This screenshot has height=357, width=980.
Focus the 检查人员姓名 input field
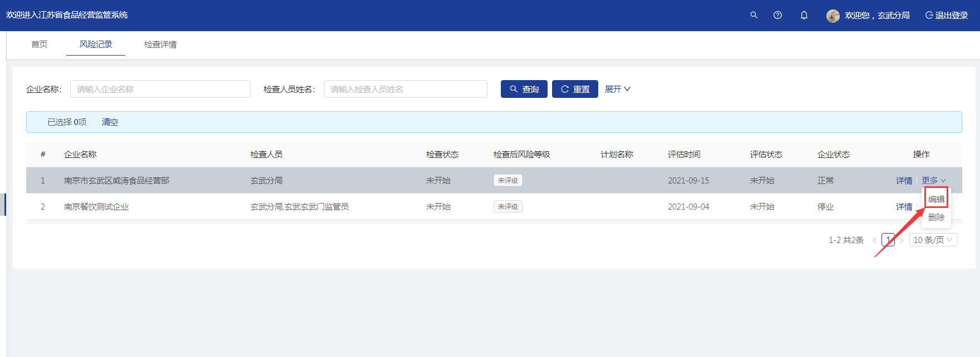coord(405,89)
